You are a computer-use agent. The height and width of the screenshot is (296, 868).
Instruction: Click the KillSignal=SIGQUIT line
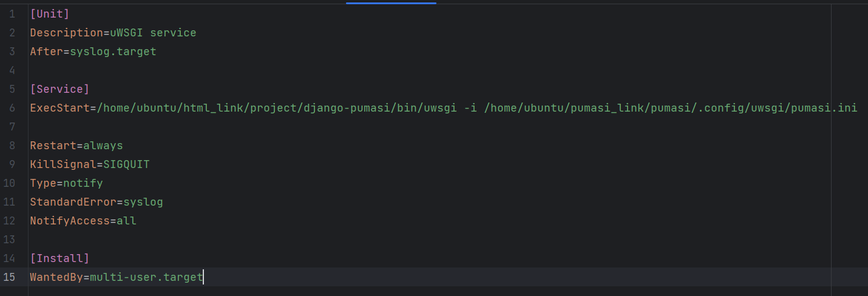point(90,164)
